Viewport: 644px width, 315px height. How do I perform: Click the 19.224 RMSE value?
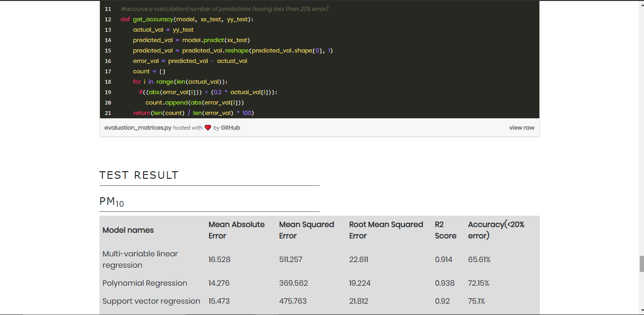[360, 283]
